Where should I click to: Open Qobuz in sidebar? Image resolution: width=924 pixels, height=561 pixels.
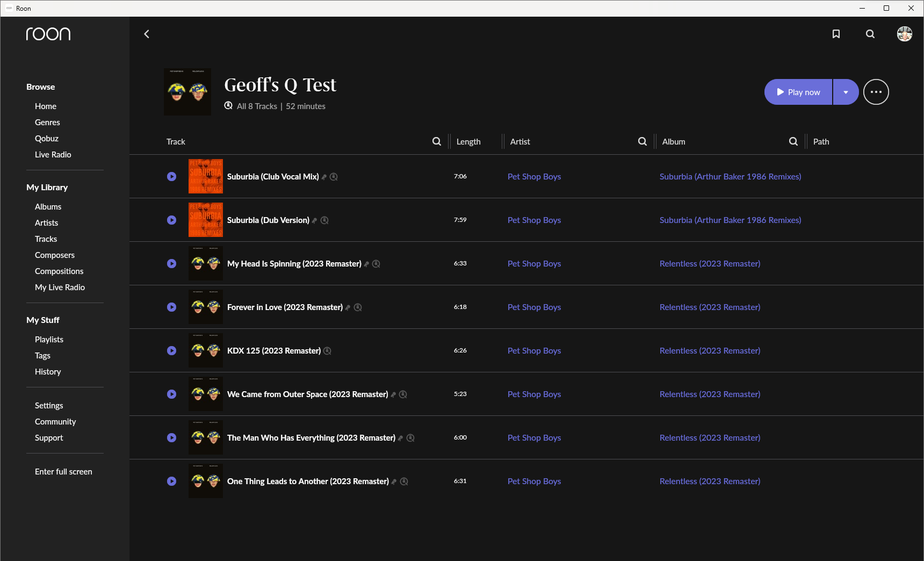[47, 139]
